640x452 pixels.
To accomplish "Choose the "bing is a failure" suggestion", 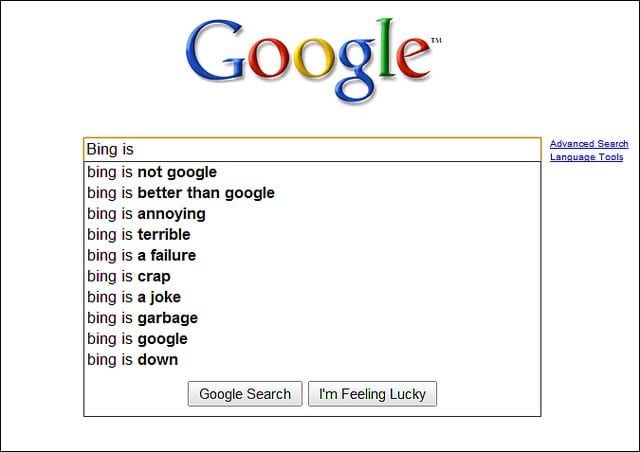I will tap(141, 255).
